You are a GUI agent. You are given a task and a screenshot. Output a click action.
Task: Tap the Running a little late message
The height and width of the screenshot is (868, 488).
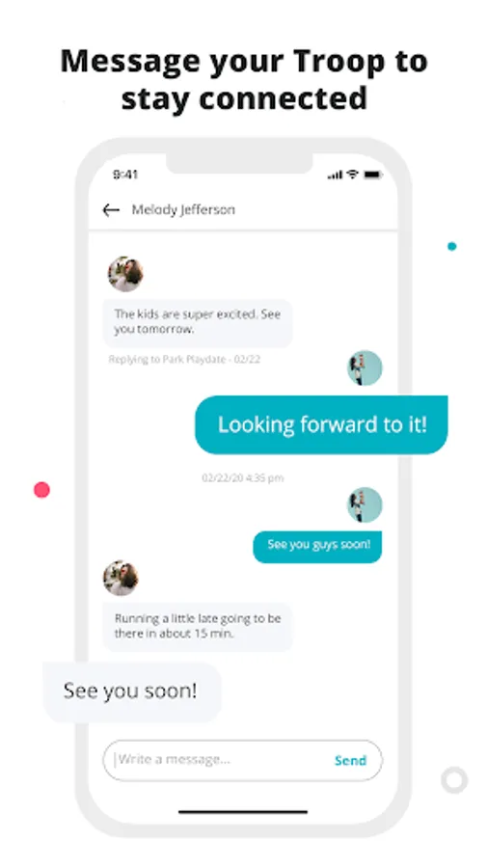pyautogui.click(x=198, y=627)
